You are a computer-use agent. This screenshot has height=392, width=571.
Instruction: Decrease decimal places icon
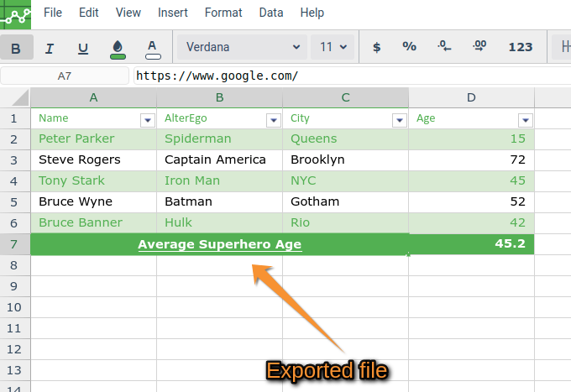click(x=444, y=46)
